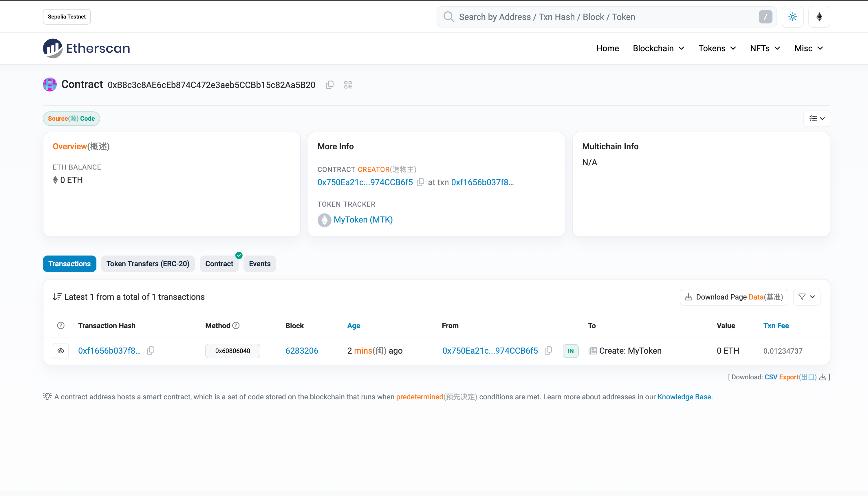Open the Events tab

tap(260, 264)
